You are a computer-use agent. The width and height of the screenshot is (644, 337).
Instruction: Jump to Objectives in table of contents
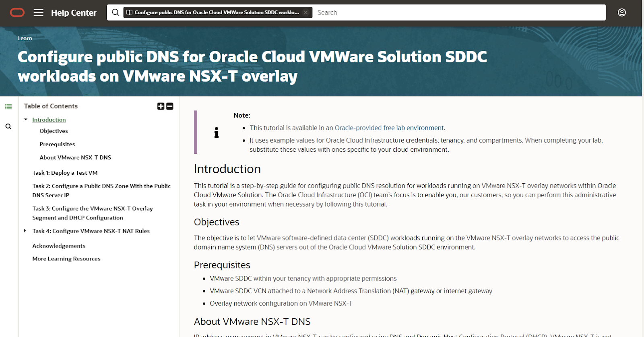tap(54, 131)
